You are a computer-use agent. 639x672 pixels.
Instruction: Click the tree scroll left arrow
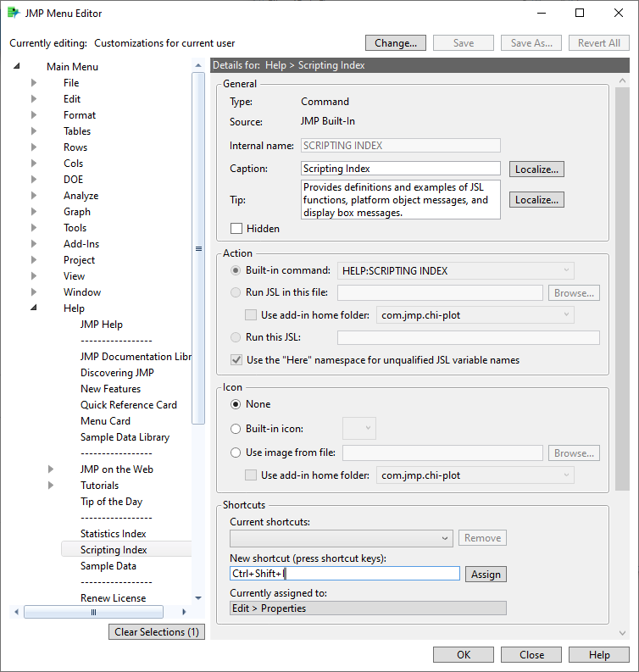[x=16, y=612]
